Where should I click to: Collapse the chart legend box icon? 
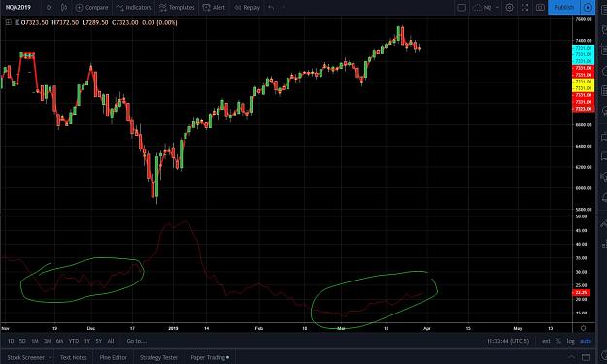tap(8, 23)
